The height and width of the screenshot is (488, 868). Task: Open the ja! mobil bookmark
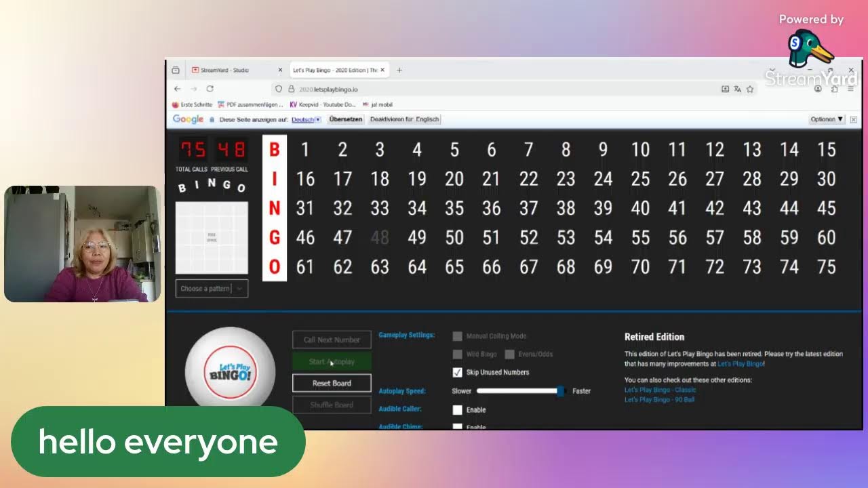[378, 105]
